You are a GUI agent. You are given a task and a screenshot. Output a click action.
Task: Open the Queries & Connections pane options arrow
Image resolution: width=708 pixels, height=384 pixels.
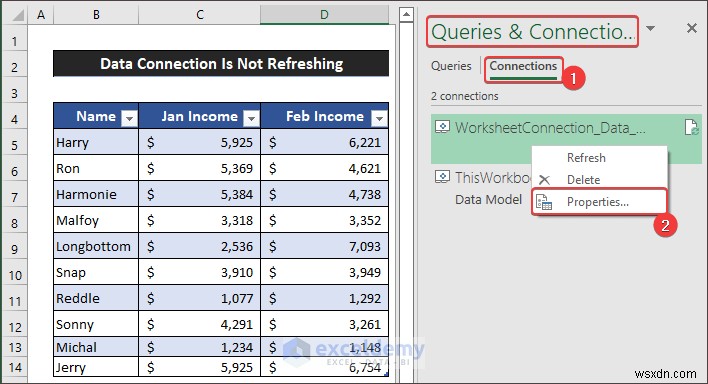click(x=650, y=28)
